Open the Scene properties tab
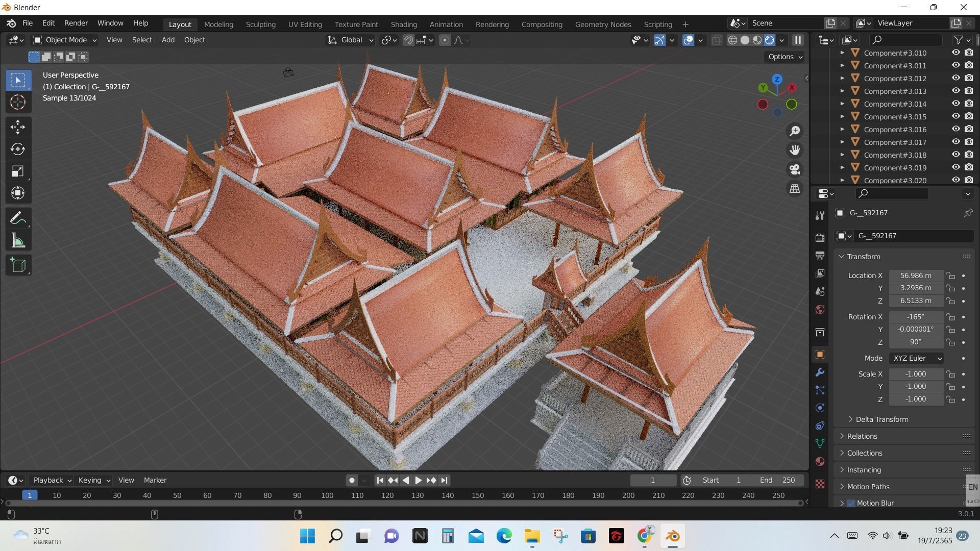The height and width of the screenshot is (551, 980). click(820, 291)
